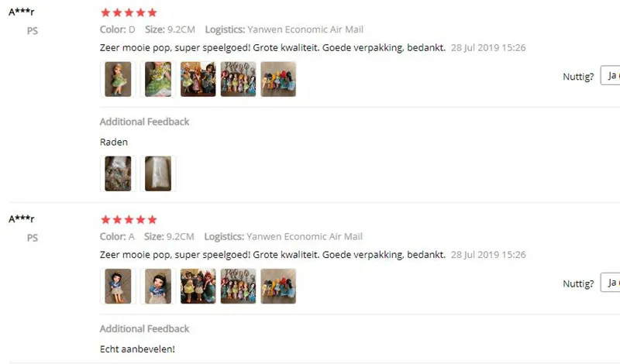Click Ja button on second review

[610, 283]
